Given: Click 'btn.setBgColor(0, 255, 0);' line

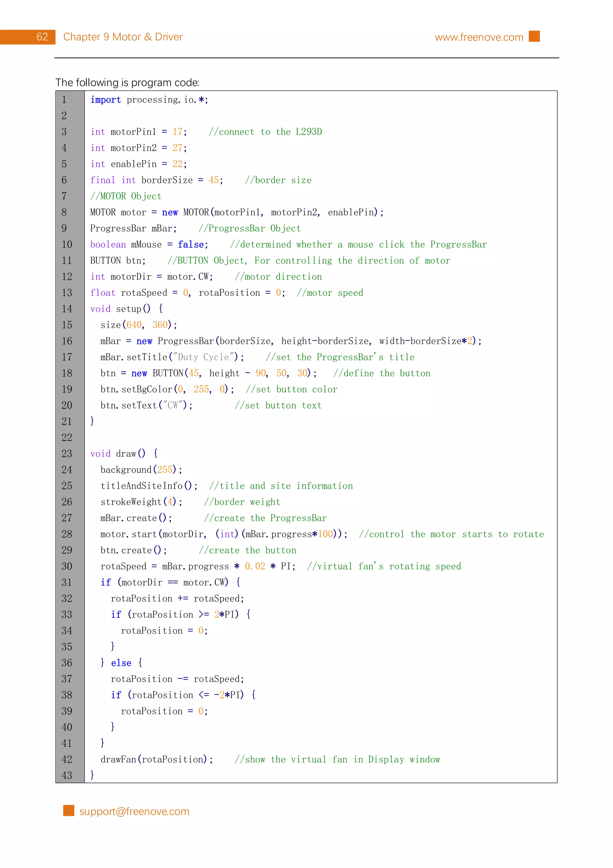Looking at the screenshot, I should coord(167,389).
